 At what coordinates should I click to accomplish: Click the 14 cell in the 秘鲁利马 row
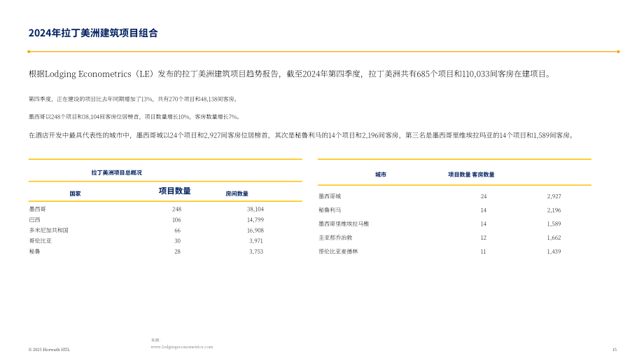(484, 210)
